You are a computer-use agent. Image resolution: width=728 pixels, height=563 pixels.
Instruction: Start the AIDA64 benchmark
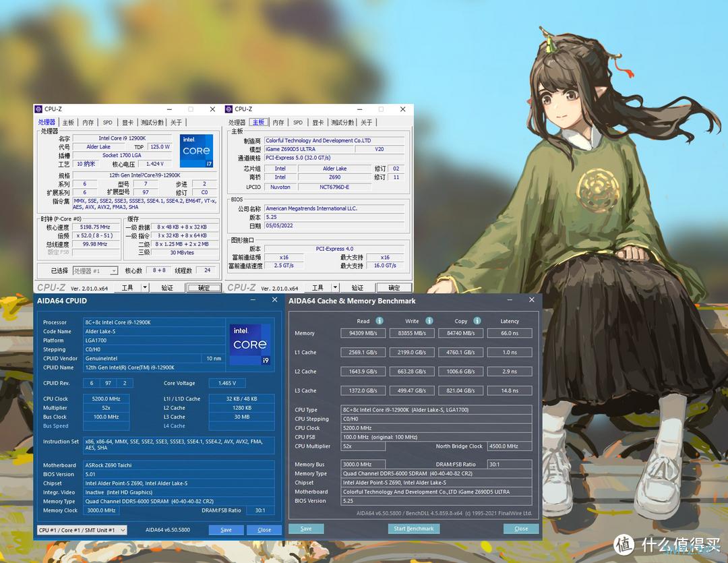pyautogui.click(x=414, y=529)
